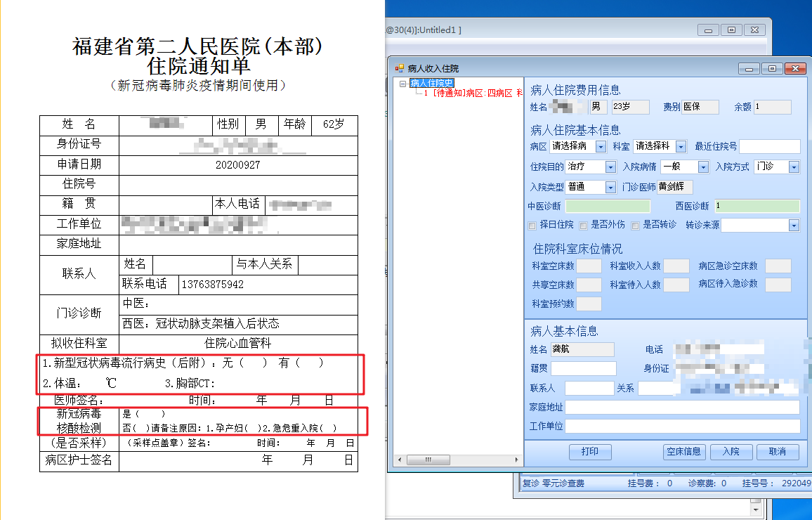Click the 病人收入住院 window title icon
Screen dimensions: 812x520
point(399,68)
